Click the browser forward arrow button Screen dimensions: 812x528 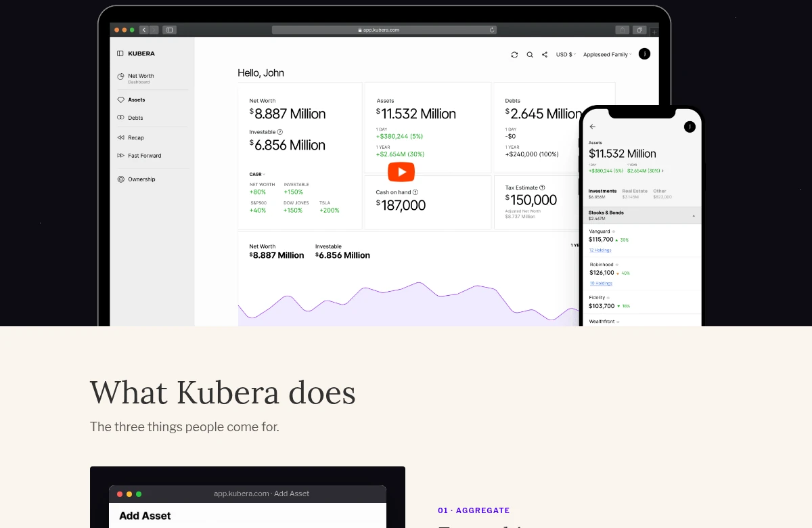pyautogui.click(x=154, y=30)
